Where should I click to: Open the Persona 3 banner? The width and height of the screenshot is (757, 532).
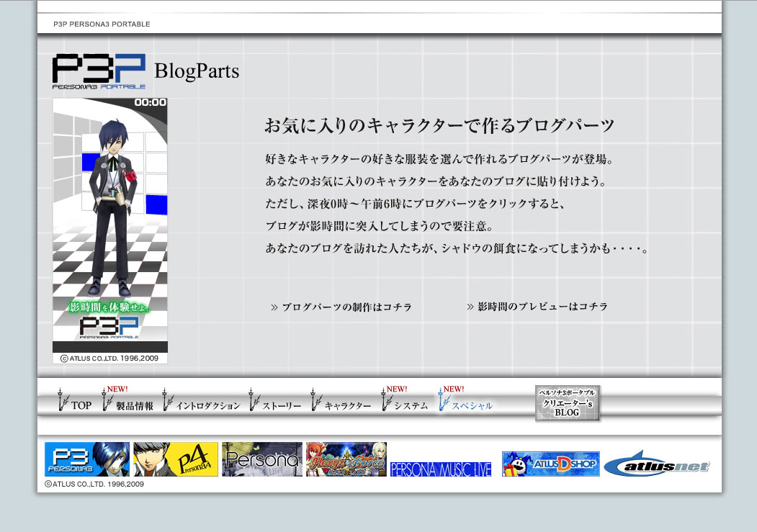point(87,459)
